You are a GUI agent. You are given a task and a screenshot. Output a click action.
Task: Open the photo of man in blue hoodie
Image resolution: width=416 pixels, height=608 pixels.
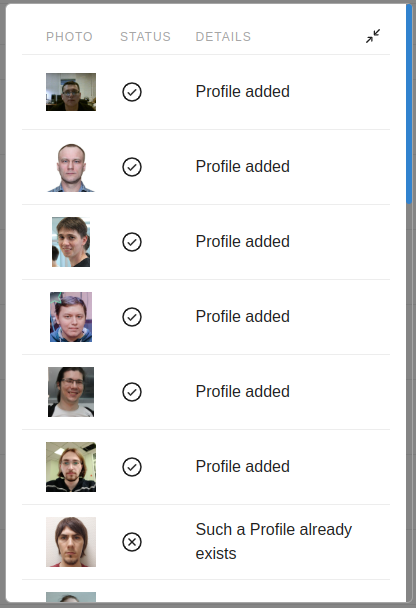click(71, 317)
